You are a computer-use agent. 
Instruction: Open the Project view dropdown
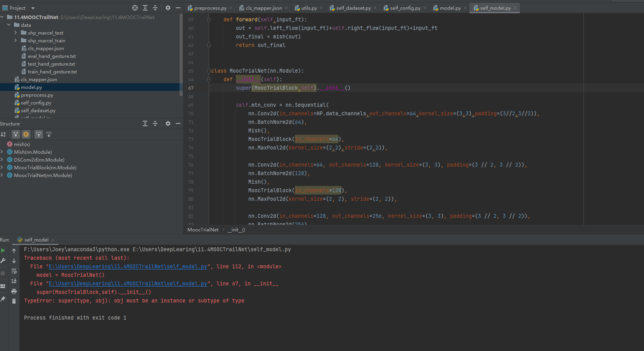(x=33, y=8)
